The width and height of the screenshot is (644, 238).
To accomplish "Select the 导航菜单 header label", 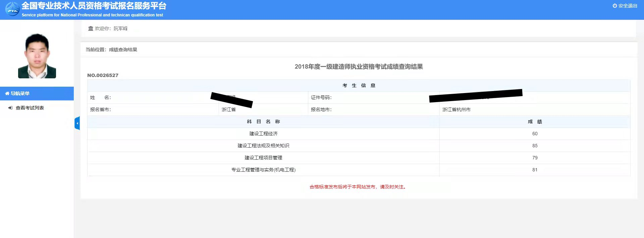I will [20, 93].
